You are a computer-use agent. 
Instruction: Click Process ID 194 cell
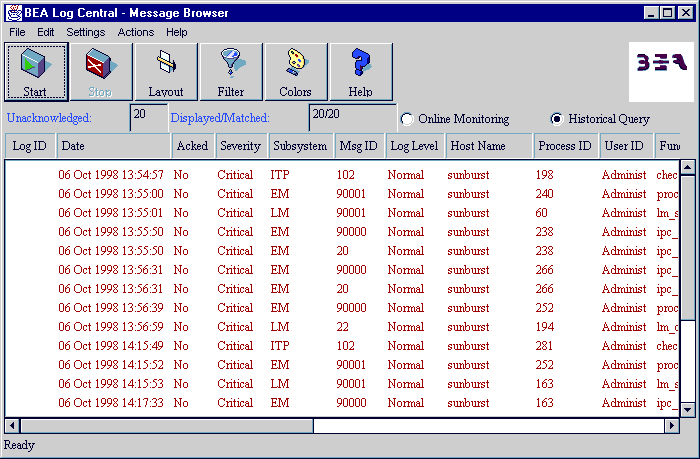(545, 327)
